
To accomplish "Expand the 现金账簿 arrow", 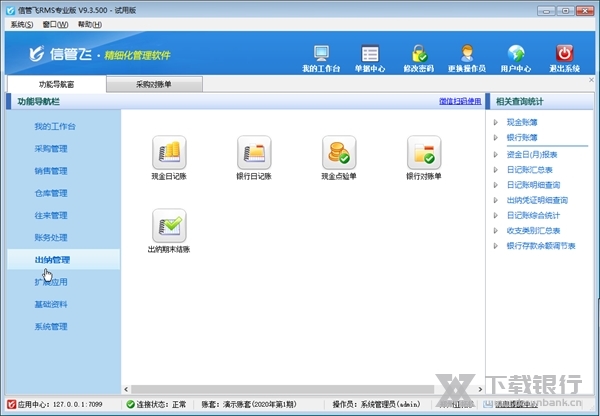I will [x=496, y=122].
